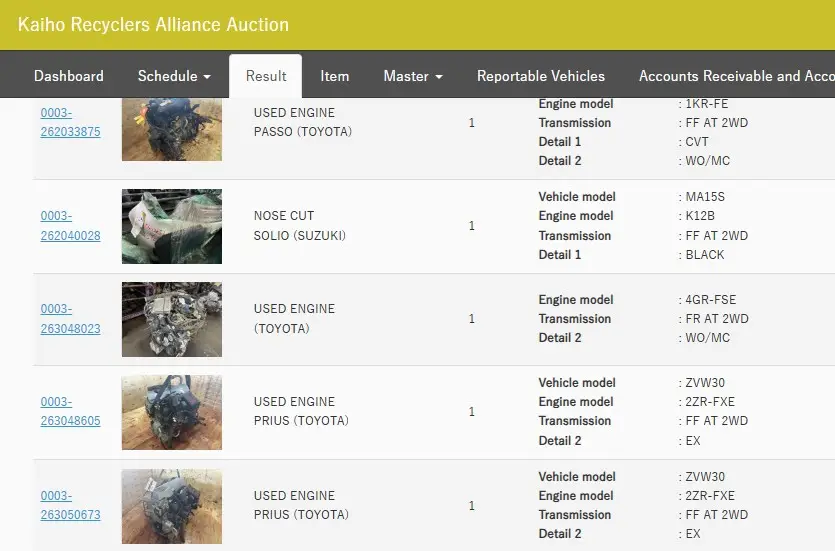This screenshot has width=835, height=551.
Task: Open lot 0003-263048023 link
Action: [70, 319]
